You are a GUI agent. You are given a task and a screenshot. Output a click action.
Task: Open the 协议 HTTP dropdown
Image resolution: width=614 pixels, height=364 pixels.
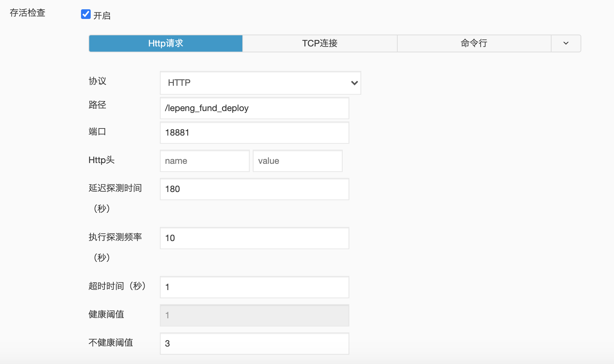pyautogui.click(x=260, y=83)
